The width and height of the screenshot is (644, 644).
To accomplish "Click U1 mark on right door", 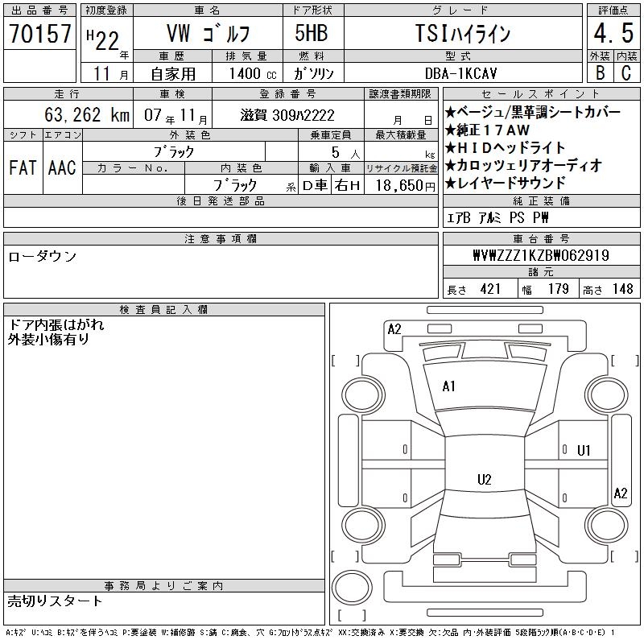I will click(584, 451).
